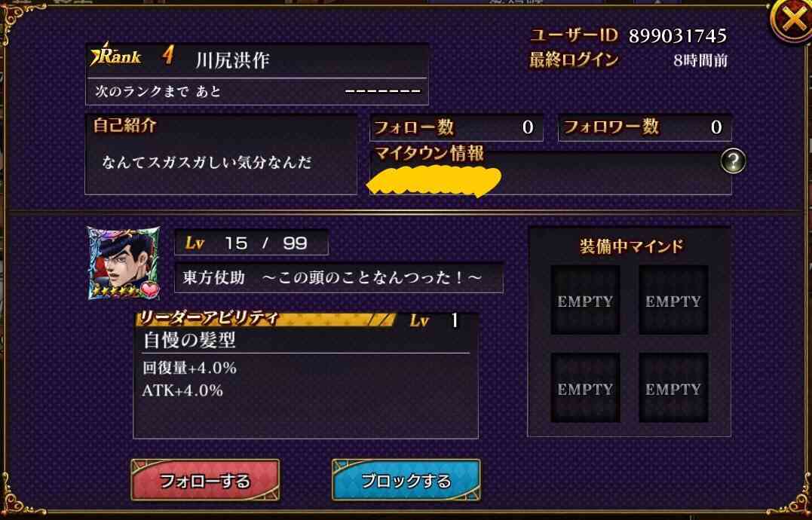Click the Lv 15 / 99 level box

pos(251,243)
